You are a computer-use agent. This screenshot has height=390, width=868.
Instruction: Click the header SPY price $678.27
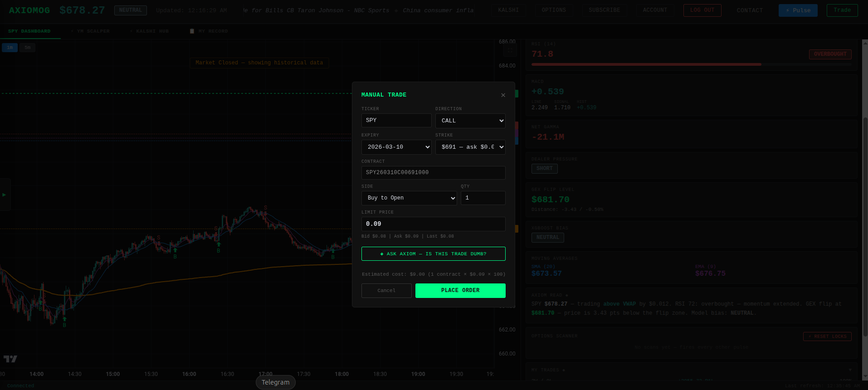[82, 10]
